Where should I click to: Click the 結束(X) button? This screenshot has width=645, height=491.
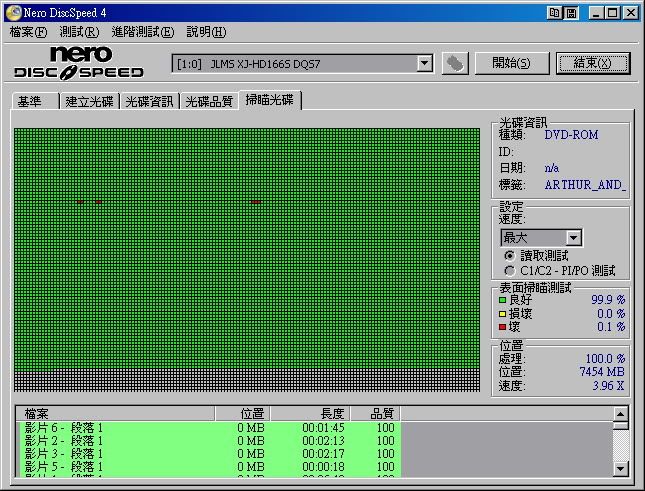pos(593,63)
